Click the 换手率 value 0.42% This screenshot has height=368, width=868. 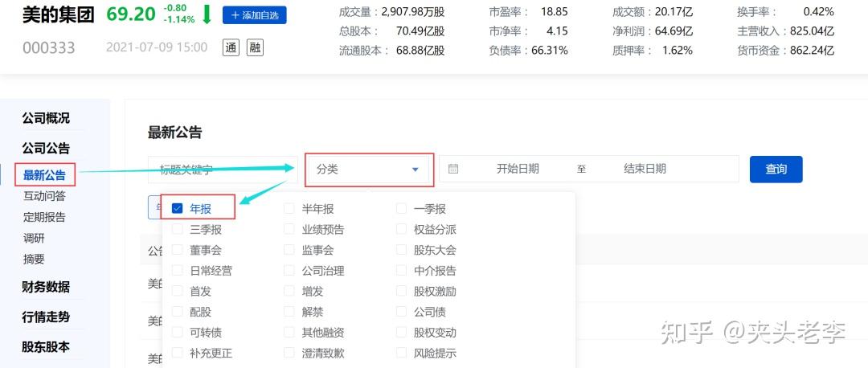click(818, 11)
